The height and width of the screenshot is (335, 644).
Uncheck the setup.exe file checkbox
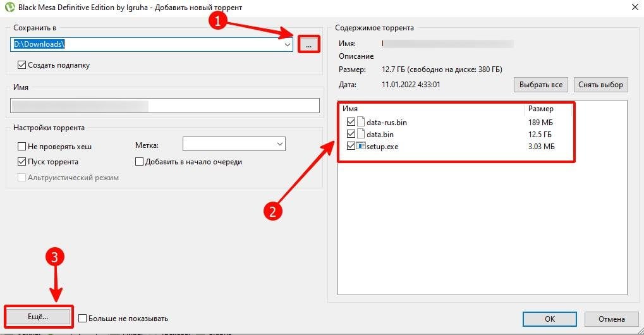coord(351,146)
